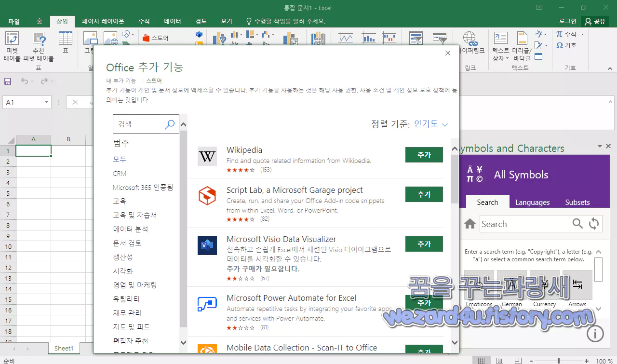This screenshot has height=364, width=617.
Task: Click the Wikipedia add-in icon
Action: coord(207,157)
